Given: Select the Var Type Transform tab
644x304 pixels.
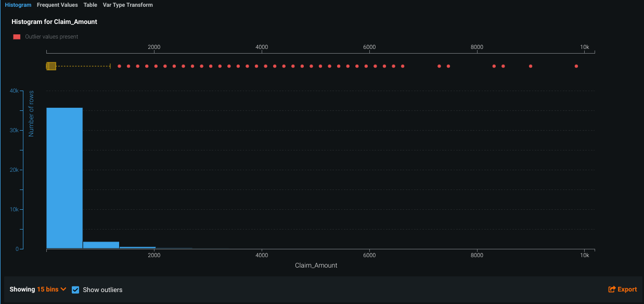Looking at the screenshot, I should (x=127, y=5).
